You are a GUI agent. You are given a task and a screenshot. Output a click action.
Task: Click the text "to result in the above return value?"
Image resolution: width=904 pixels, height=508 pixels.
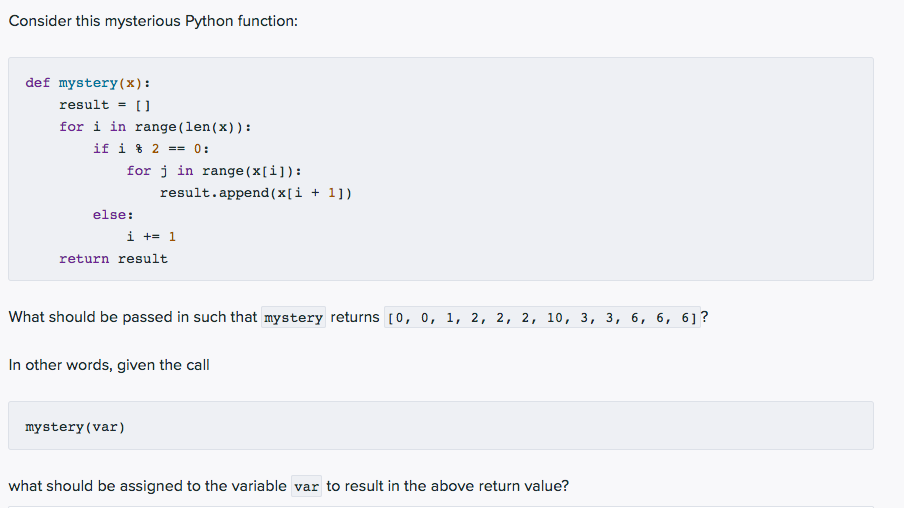pyautogui.click(x=447, y=486)
